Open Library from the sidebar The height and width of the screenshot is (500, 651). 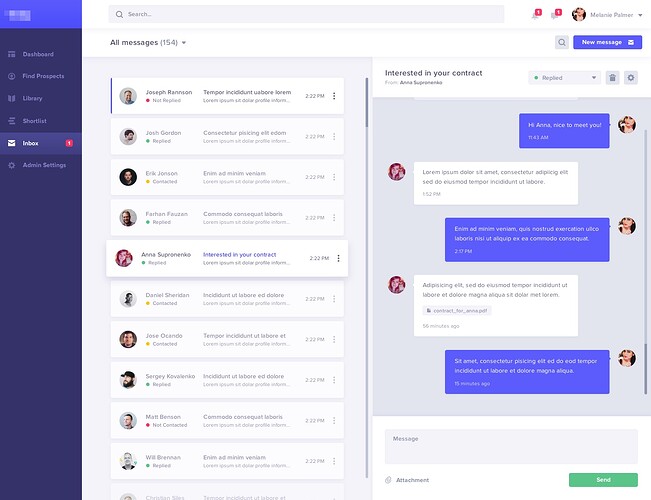(x=41, y=98)
